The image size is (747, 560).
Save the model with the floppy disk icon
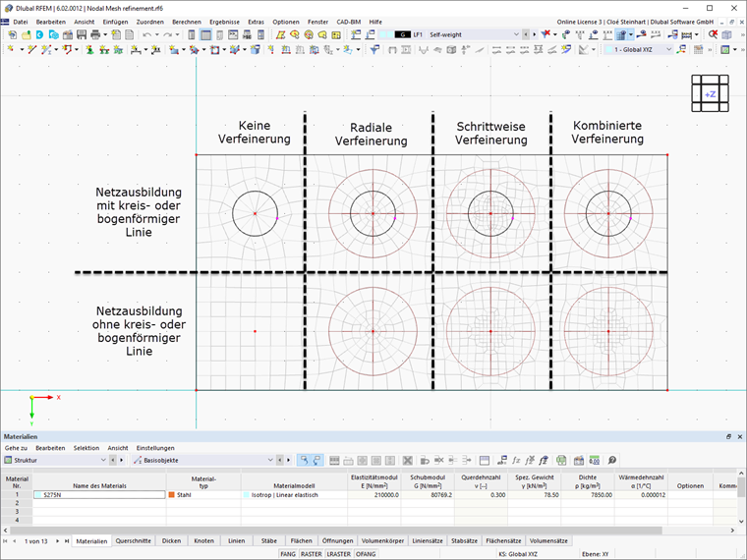pyautogui.click(x=82, y=34)
